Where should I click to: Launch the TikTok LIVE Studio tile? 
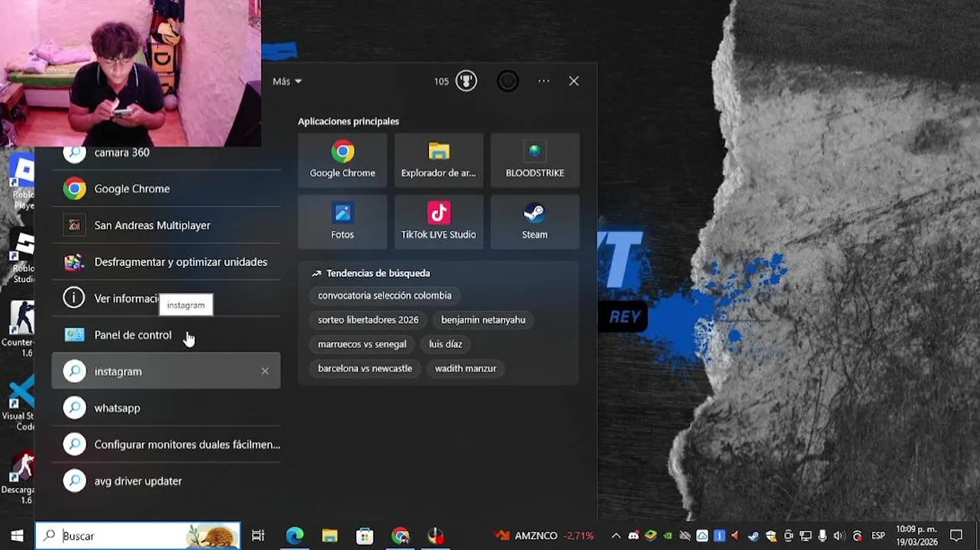pyautogui.click(x=438, y=222)
